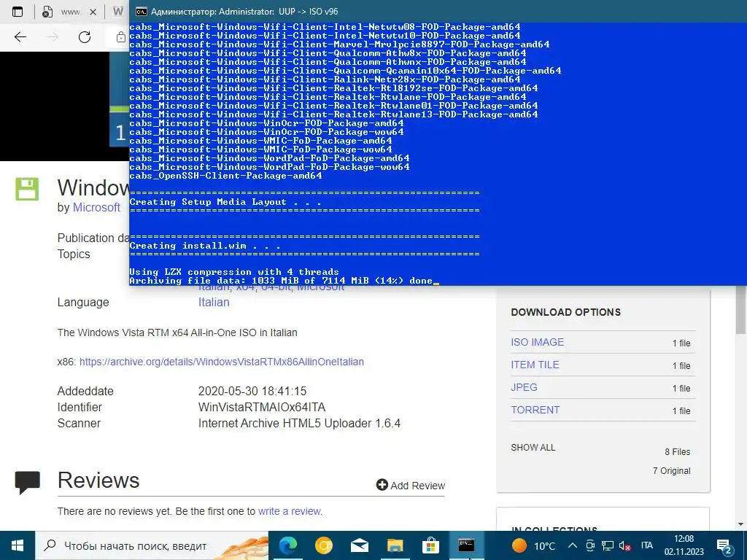Open the Windows Start menu
Image resolution: width=747 pixels, height=560 pixels.
tap(18, 545)
